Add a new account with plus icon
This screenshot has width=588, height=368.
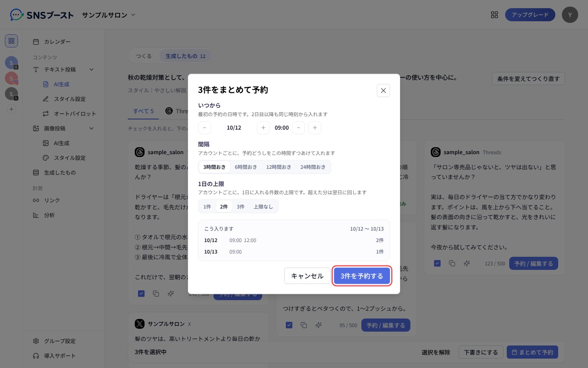[x=11, y=109]
